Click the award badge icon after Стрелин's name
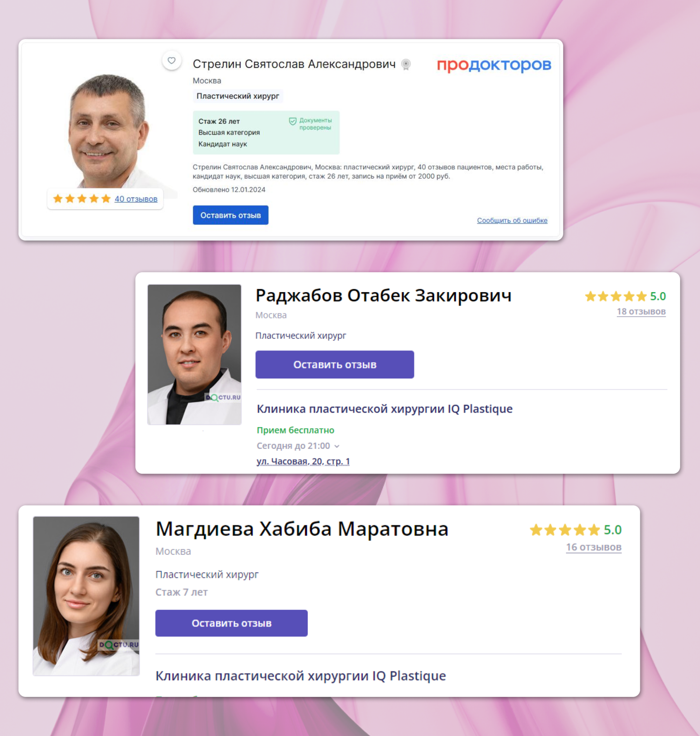 (x=406, y=64)
